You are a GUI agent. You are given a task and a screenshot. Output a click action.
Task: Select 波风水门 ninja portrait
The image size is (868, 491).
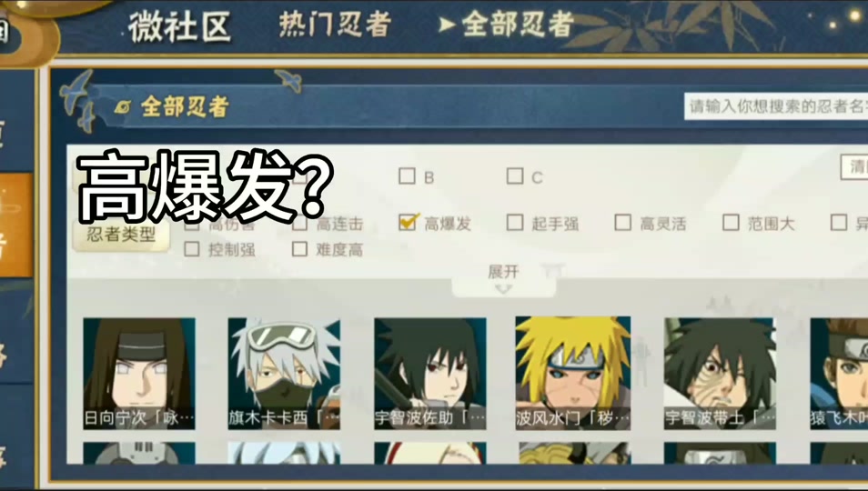pos(573,374)
